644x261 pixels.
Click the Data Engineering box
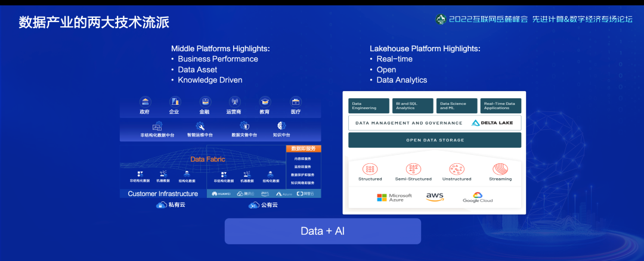(x=369, y=106)
